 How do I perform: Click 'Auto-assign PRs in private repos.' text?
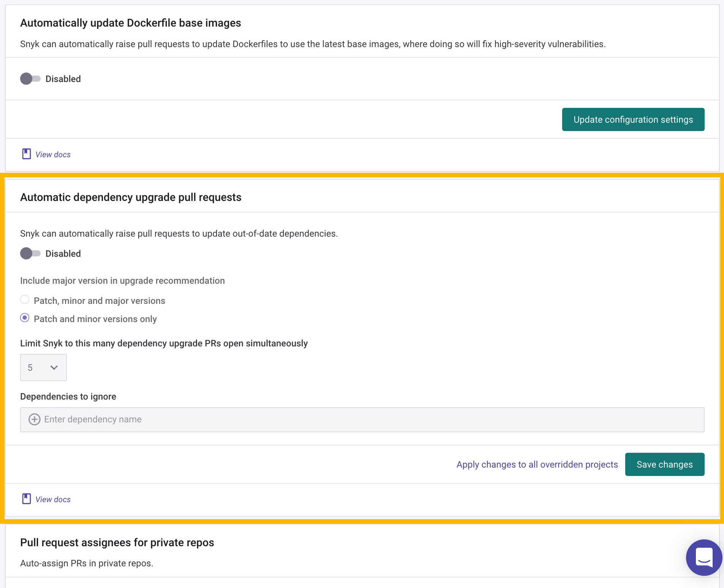coord(87,563)
